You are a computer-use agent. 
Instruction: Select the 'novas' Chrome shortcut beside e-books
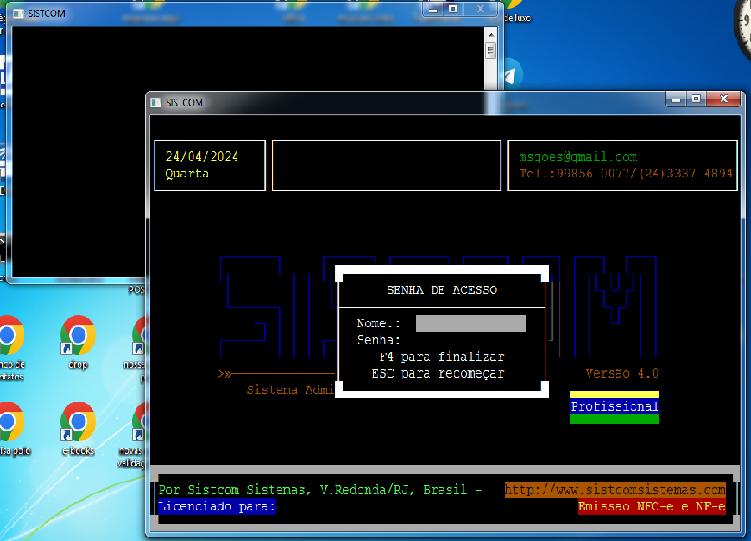(x=142, y=422)
